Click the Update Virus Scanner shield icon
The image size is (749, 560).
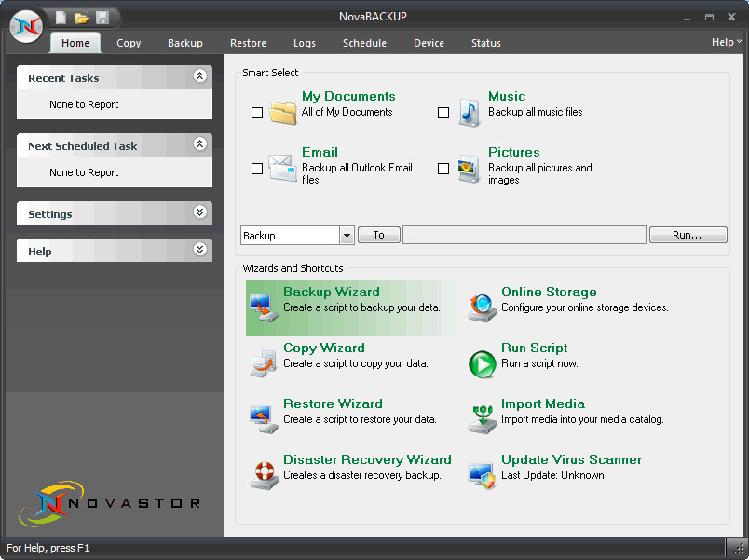pos(482,475)
